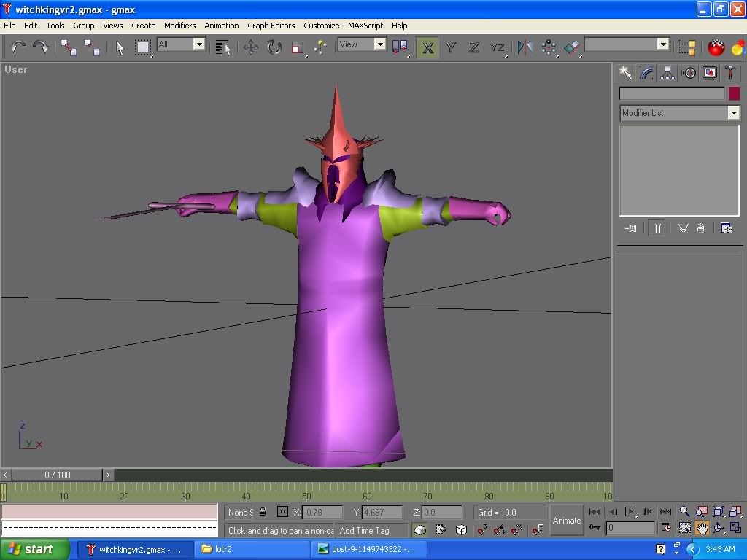The width and height of the screenshot is (747, 560).
Task: Click the object color swatch
Action: click(x=734, y=93)
